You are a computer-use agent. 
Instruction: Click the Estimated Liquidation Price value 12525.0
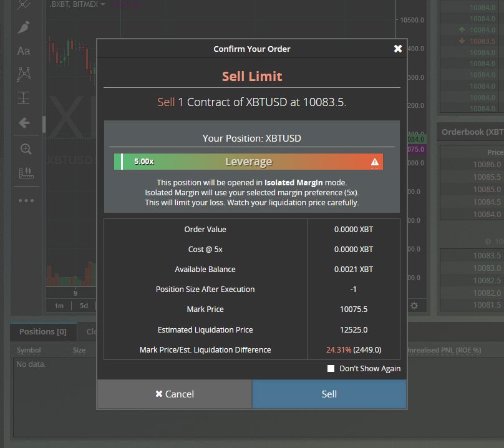354,329
